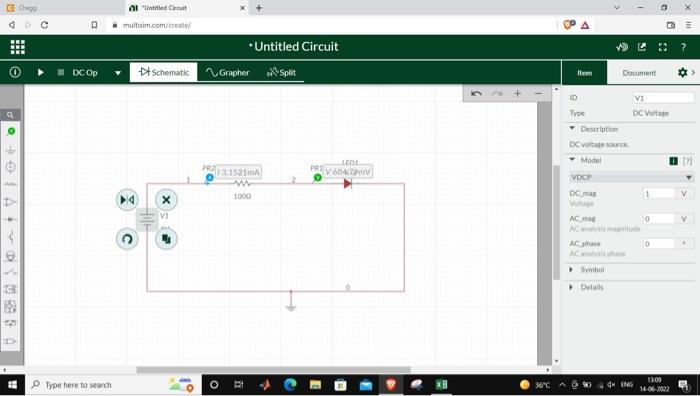Open the ground connectors palette
The image size is (700, 396).
coord(10,149)
